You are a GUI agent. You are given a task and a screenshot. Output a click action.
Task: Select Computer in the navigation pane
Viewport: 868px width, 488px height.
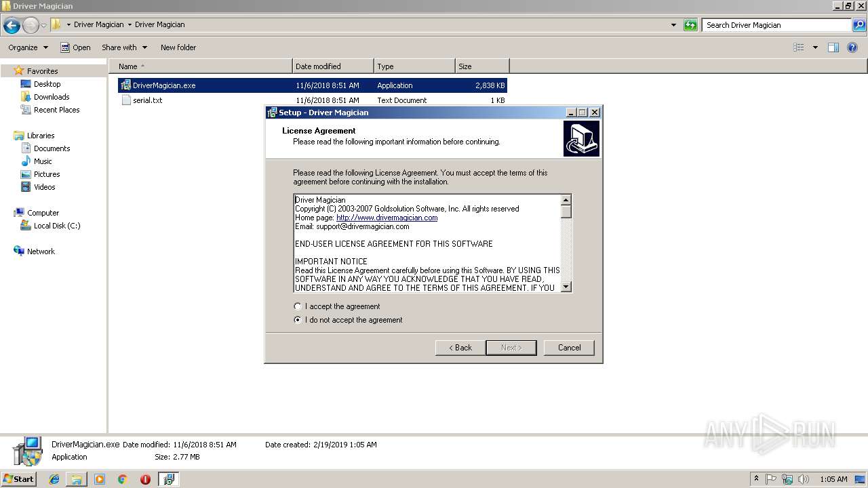43,213
